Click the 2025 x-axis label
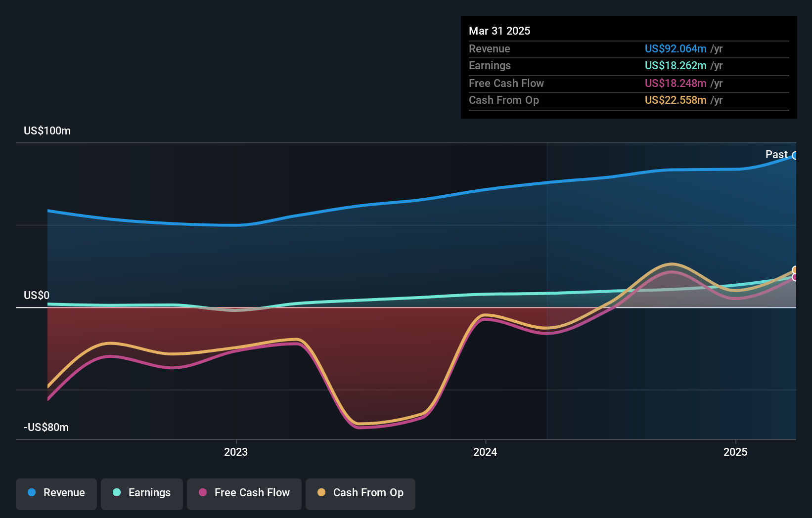The image size is (812, 518). pos(735,452)
